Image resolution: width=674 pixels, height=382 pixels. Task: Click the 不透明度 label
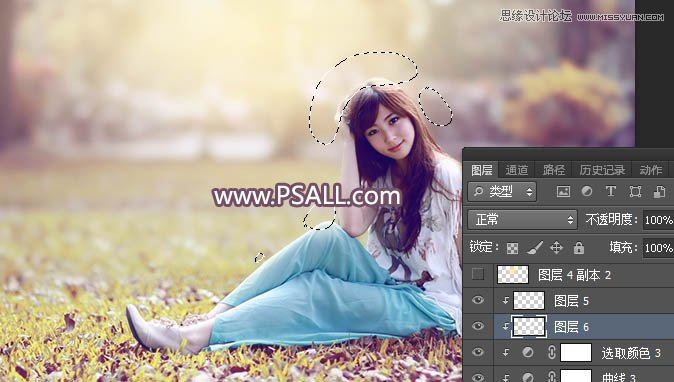pos(611,220)
